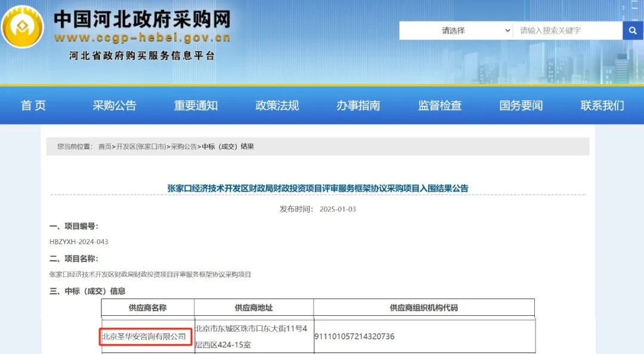Screen dimensions: 644x354
Task: Open the 国务要闻 menu item
Action: tap(521, 106)
